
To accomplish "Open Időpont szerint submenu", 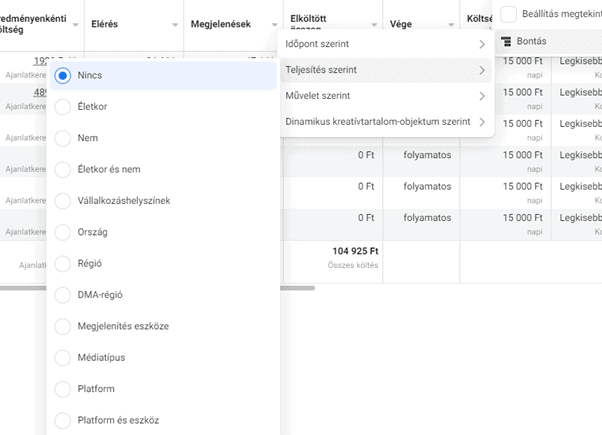I will pyautogui.click(x=386, y=44).
